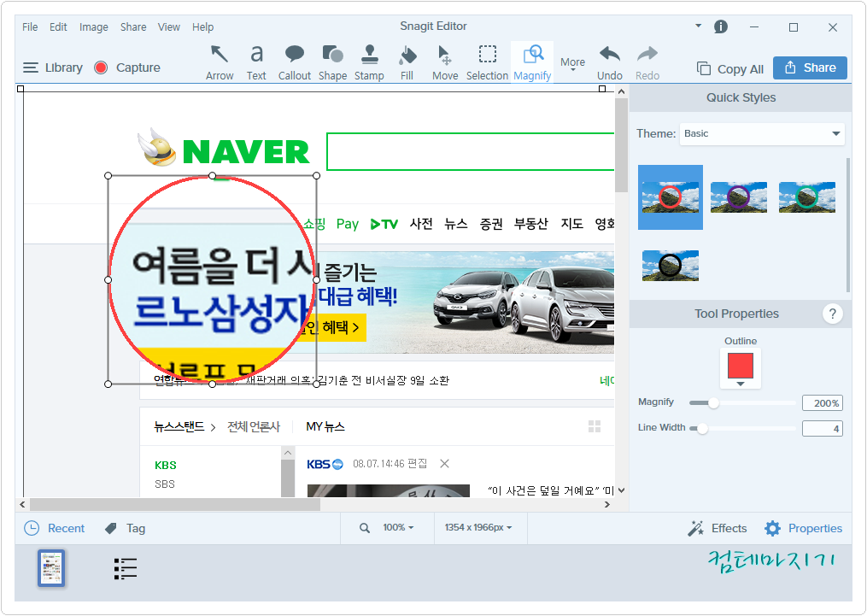
Task: Open Tool Properties help question mark
Action: [832, 314]
